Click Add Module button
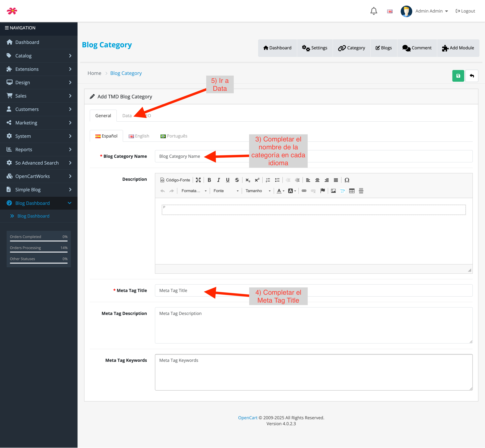Screen dimensions: 485x448 458,48
